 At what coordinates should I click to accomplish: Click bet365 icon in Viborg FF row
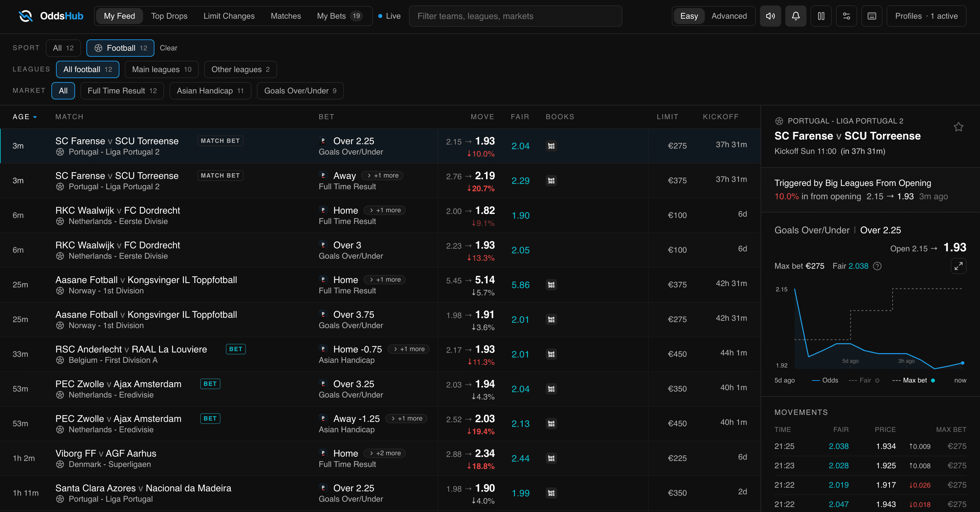pyautogui.click(x=551, y=458)
